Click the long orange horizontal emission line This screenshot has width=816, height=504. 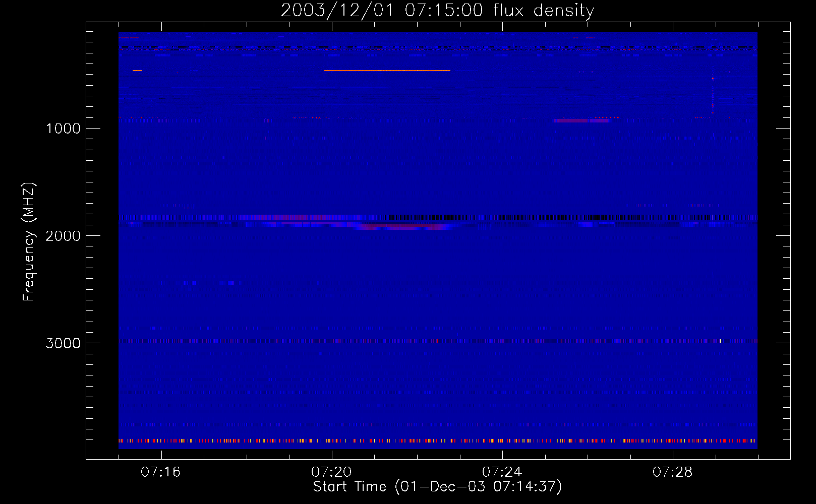[387, 71]
